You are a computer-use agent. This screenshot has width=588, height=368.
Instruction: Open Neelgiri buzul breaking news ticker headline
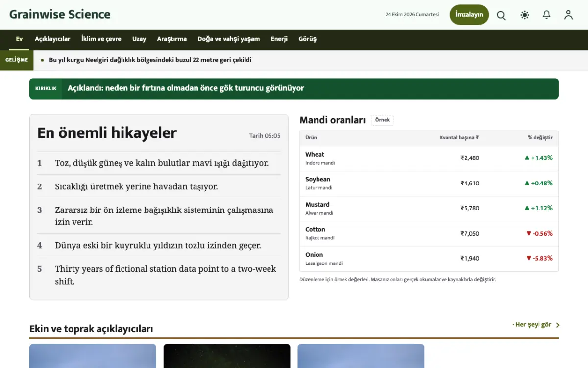click(x=150, y=60)
